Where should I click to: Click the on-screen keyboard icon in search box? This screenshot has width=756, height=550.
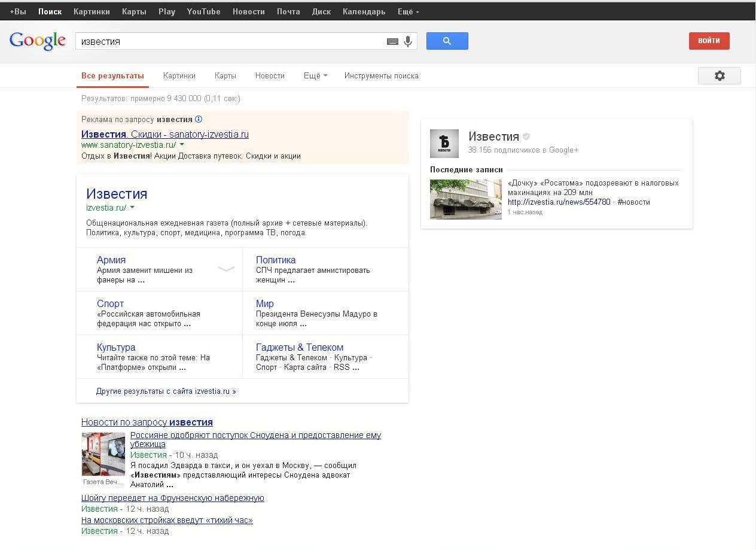pos(392,41)
